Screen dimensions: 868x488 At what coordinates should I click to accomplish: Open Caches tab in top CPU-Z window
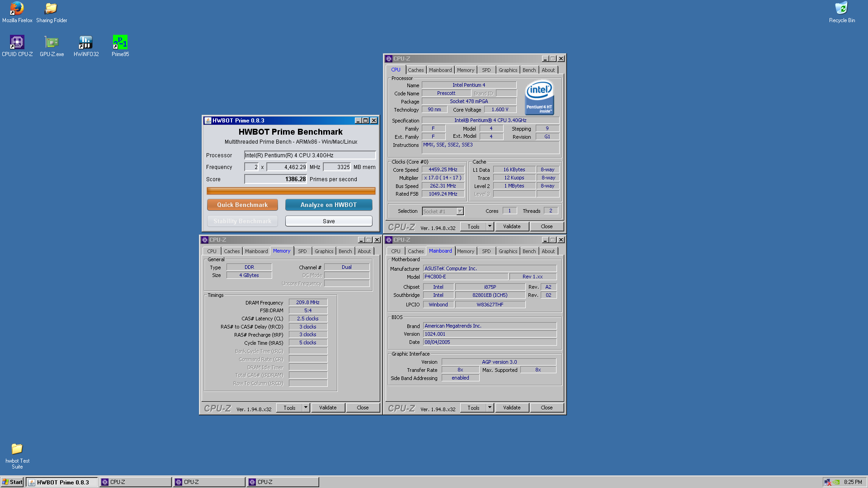415,70
